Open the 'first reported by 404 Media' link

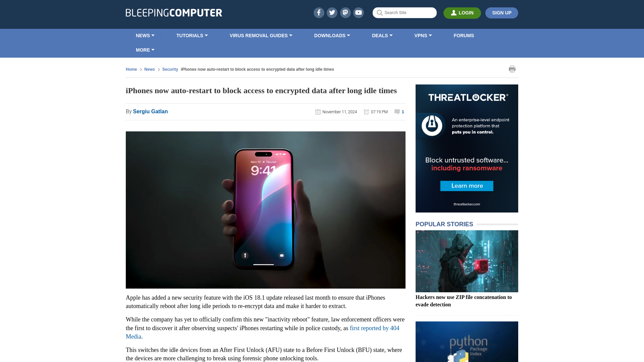(262, 332)
